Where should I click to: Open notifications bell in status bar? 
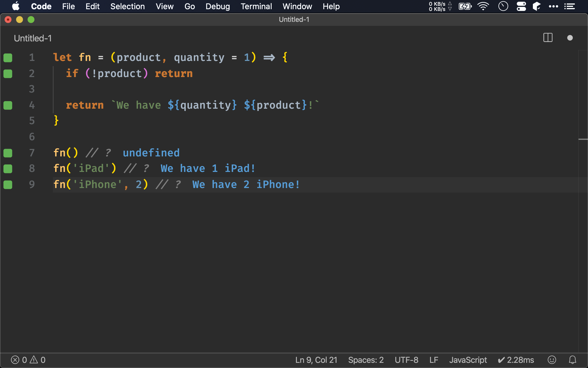tap(572, 360)
